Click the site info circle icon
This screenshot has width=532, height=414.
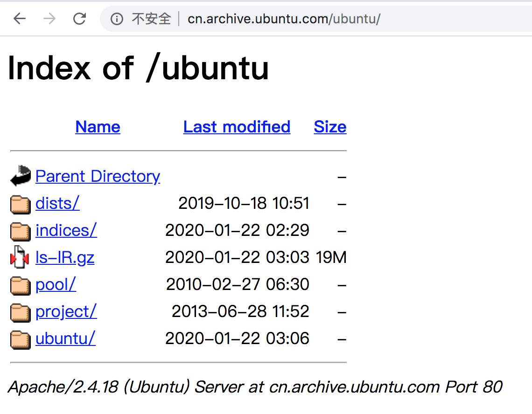tap(116, 19)
